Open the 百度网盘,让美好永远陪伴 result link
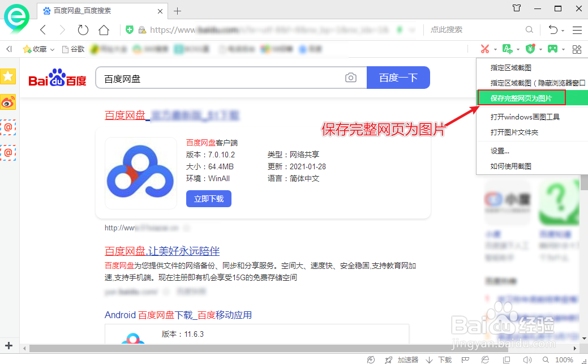The height and width of the screenshot is (364, 588). point(162,251)
